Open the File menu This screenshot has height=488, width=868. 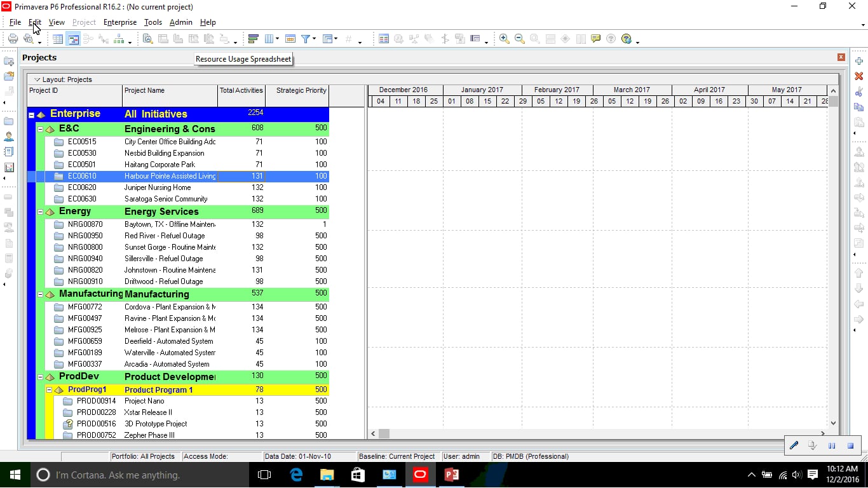15,22
